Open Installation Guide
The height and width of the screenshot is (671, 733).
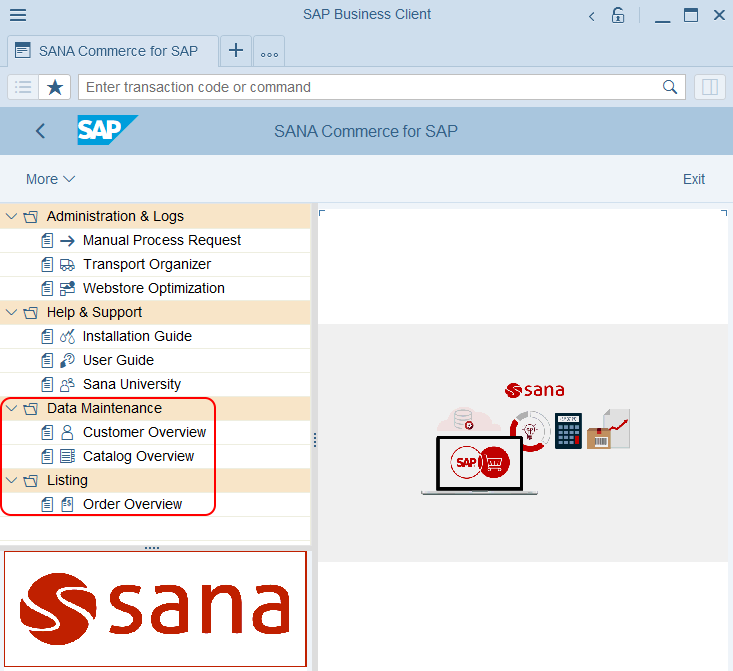pos(137,336)
